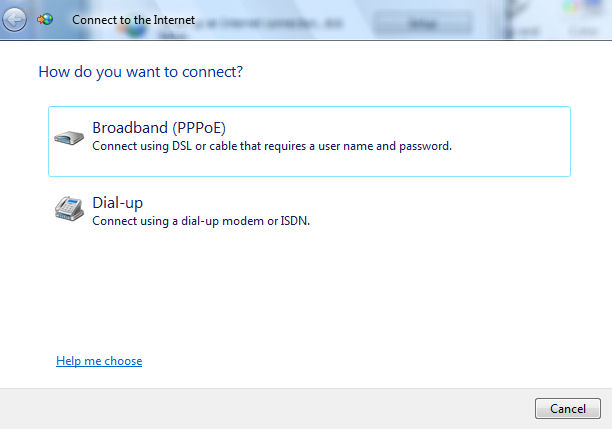
Task: Click the gray footer bar left of Cancel
Action: [x=265, y=409]
